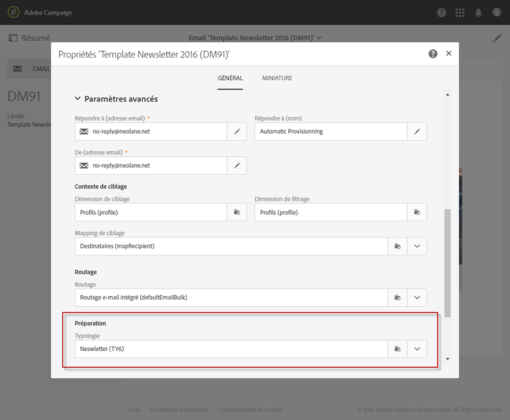The height and width of the screenshot is (420, 510).
Task: Click the Neswletter (TY6) typology field
Action: pyautogui.click(x=231, y=349)
